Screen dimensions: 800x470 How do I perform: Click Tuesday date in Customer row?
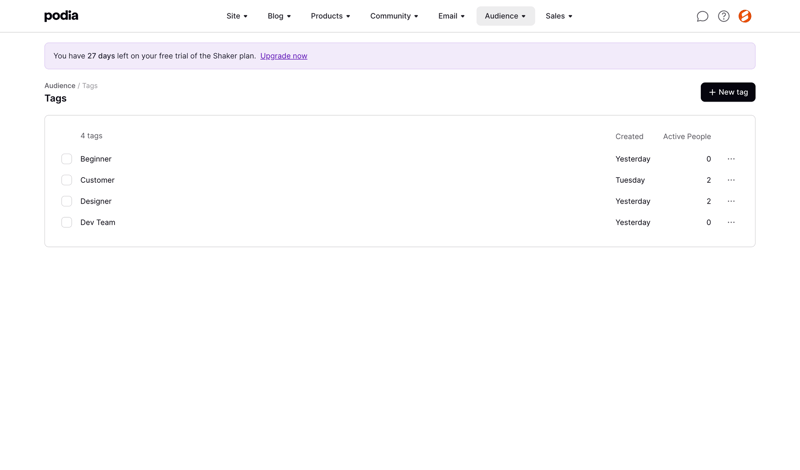(x=630, y=180)
